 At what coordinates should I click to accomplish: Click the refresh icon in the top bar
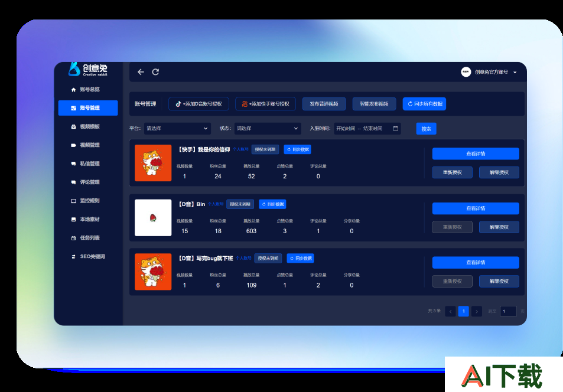pos(155,72)
